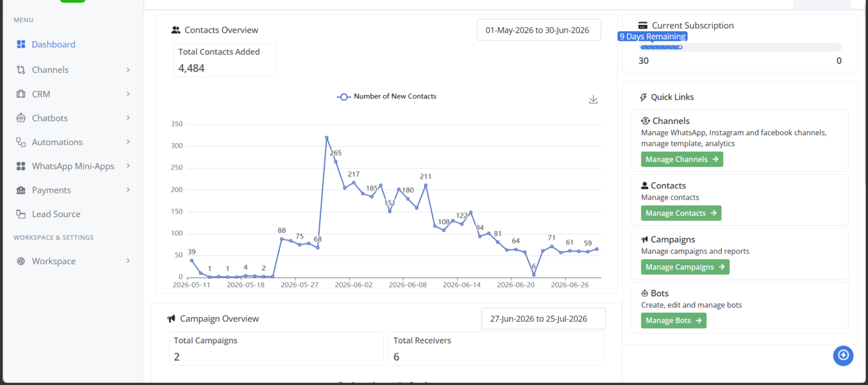The width and height of the screenshot is (868, 385).
Task: Click the 9 Days Remaining tooltip badge
Action: tap(653, 37)
